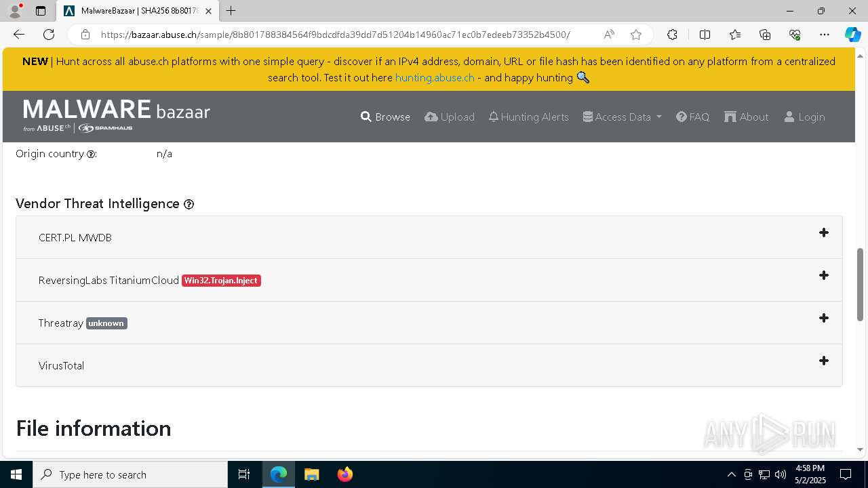Open browser Extensions icon

coord(672,35)
